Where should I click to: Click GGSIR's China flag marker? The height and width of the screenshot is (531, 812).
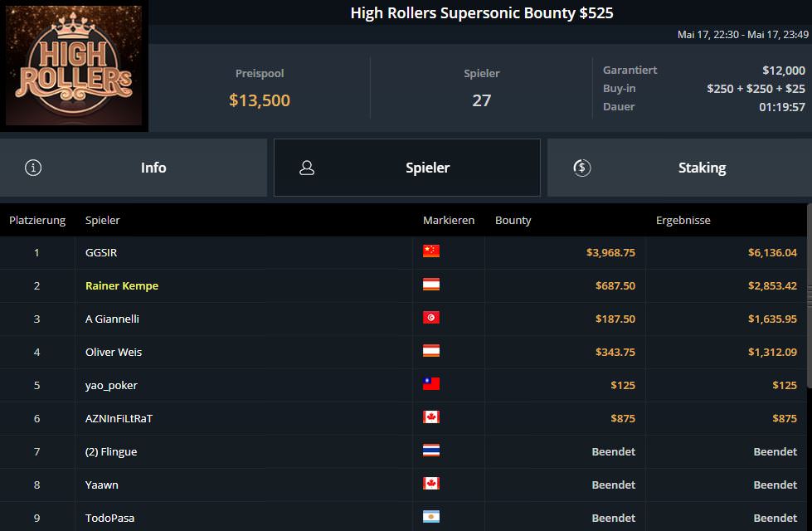point(431,251)
